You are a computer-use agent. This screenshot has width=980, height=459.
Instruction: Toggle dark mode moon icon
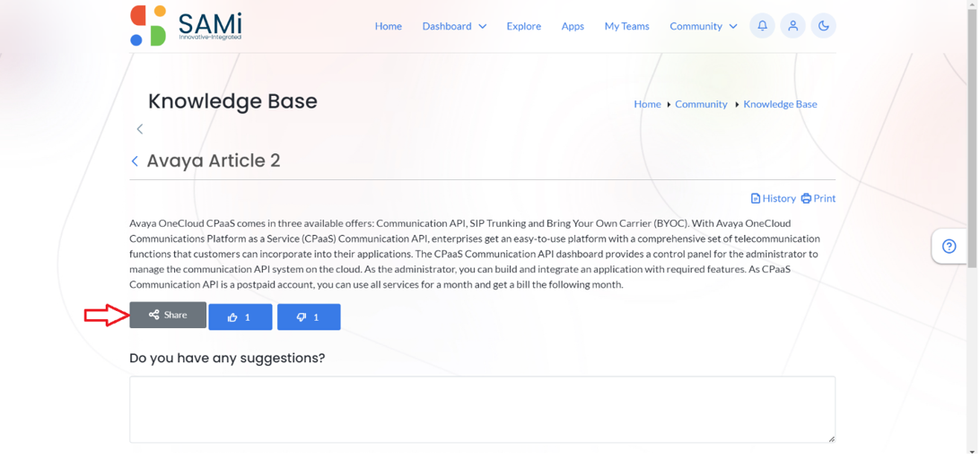pyautogui.click(x=823, y=26)
